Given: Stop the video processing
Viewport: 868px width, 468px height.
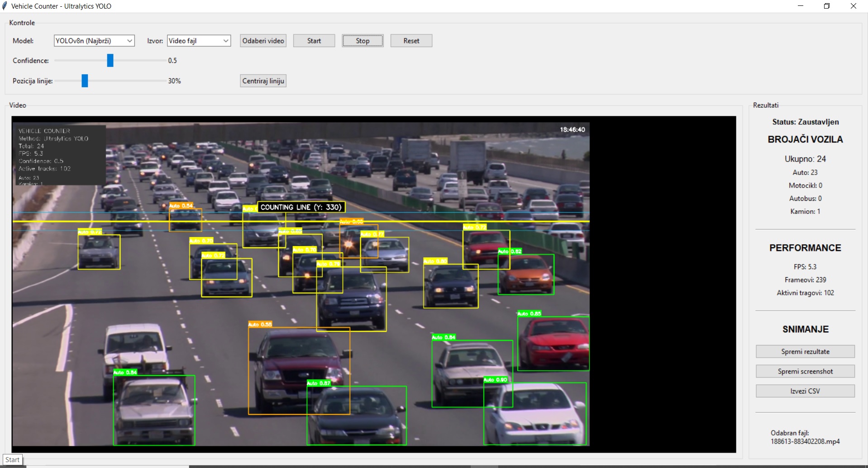Looking at the screenshot, I should pos(362,41).
